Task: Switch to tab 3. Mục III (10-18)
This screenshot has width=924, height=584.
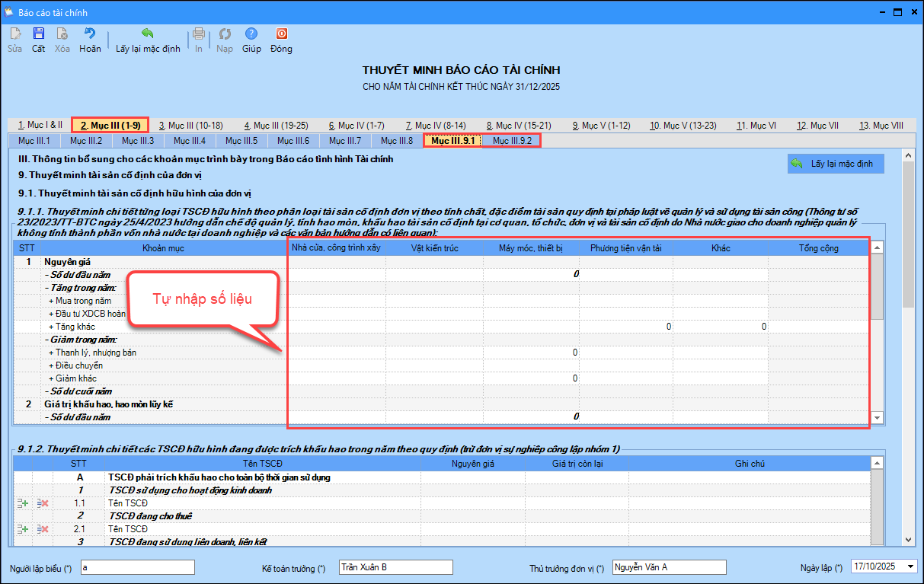Action: [190, 126]
